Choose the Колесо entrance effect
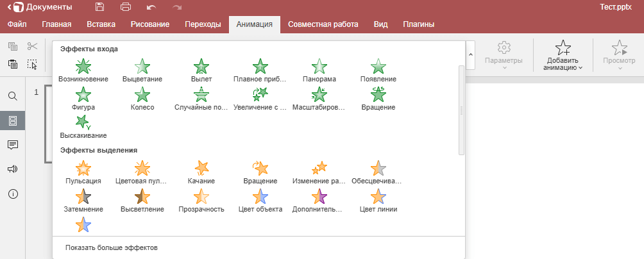Viewport: 644px width, 259px height. point(142,99)
